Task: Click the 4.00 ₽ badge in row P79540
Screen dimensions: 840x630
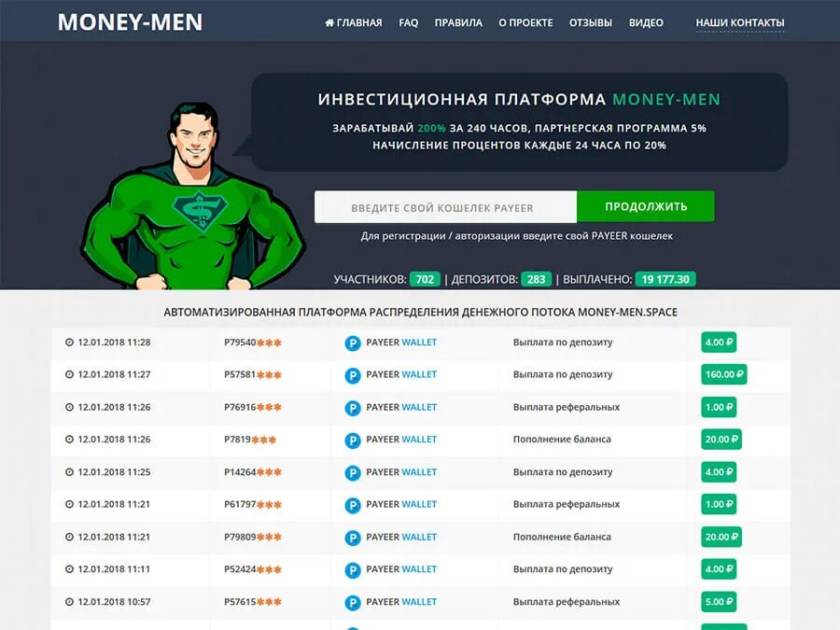Action: pos(719,343)
